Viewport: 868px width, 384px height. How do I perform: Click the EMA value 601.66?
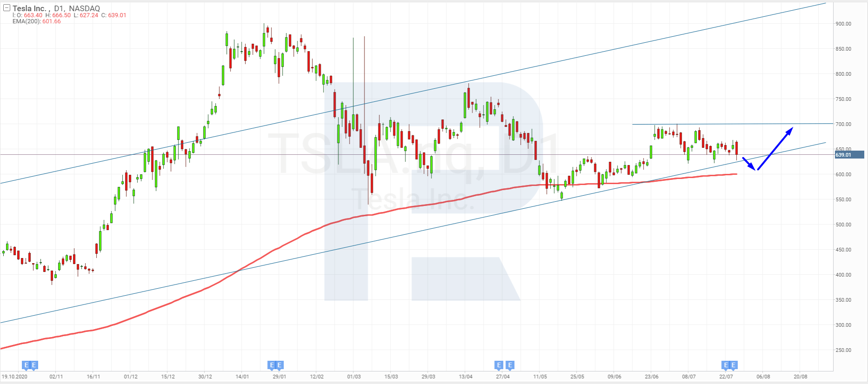(x=52, y=21)
